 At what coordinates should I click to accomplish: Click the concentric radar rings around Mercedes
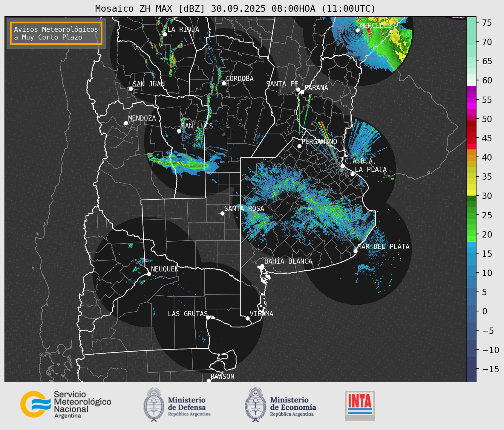(x=357, y=31)
